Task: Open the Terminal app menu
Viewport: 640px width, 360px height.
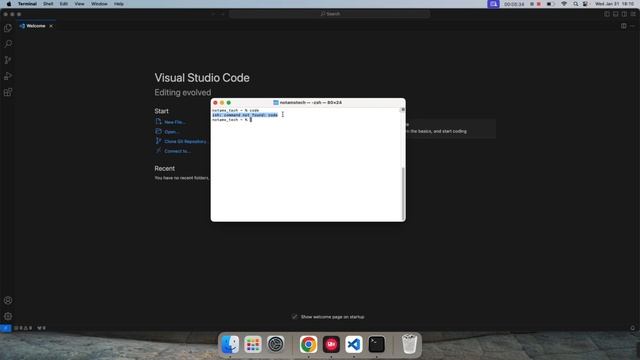Action: tap(27, 4)
